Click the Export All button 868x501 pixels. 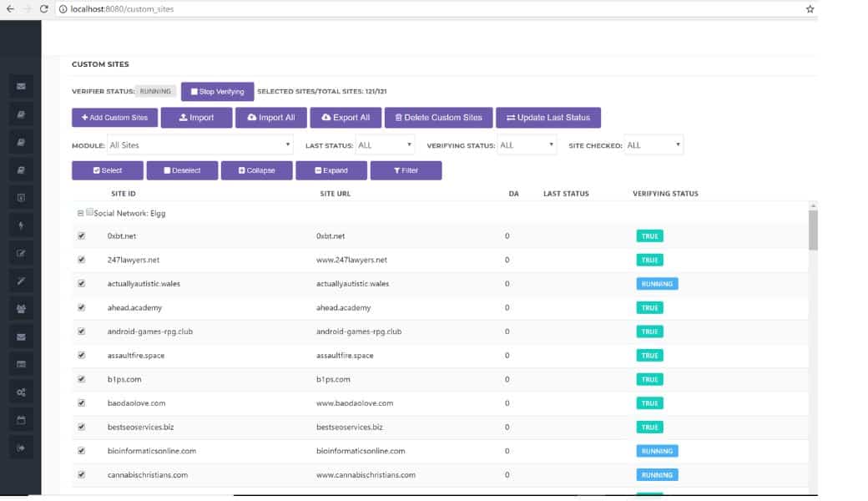tap(346, 118)
